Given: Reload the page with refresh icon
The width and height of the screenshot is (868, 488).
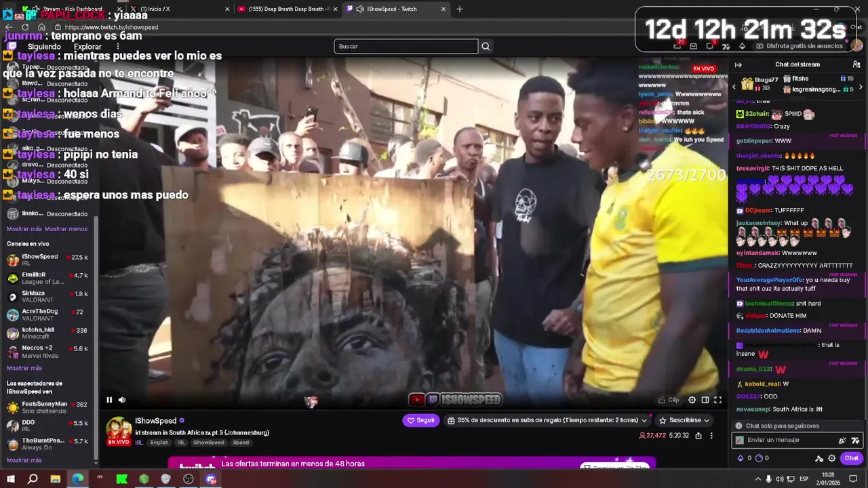Looking at the screenshot, I should 25,27.
